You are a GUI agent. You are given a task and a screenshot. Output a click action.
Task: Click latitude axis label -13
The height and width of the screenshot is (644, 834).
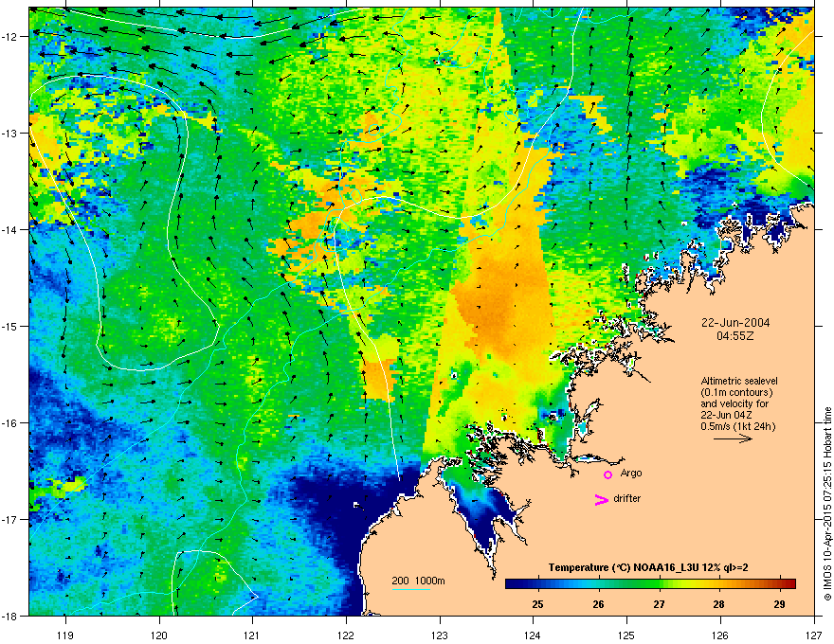point(10,134)
